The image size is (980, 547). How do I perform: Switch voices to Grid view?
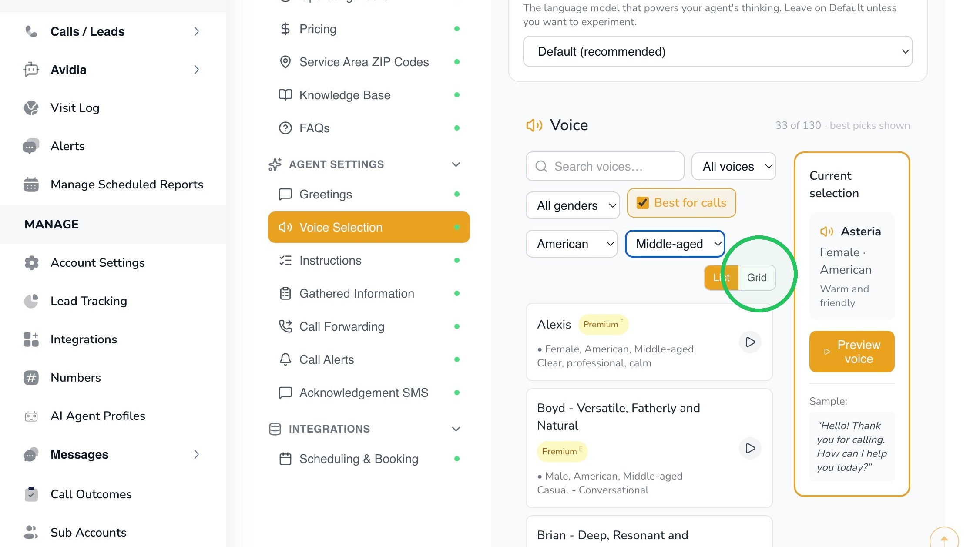757,278
